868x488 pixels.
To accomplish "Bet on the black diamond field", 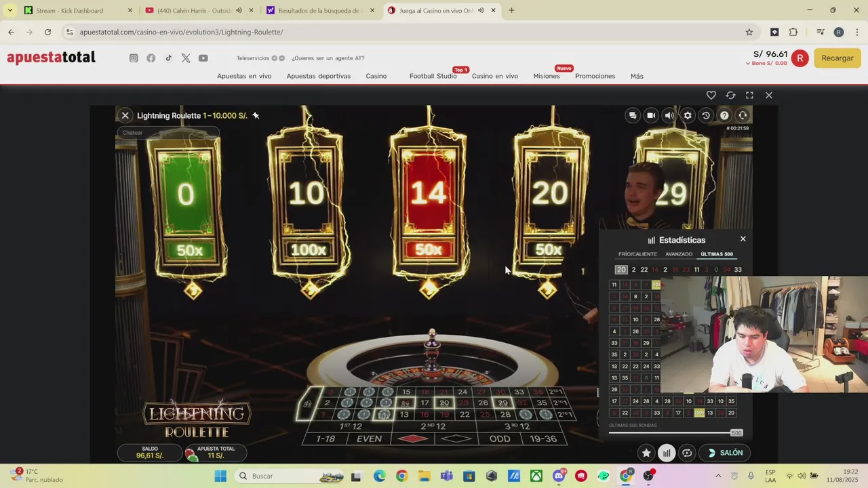I will 457,439.
